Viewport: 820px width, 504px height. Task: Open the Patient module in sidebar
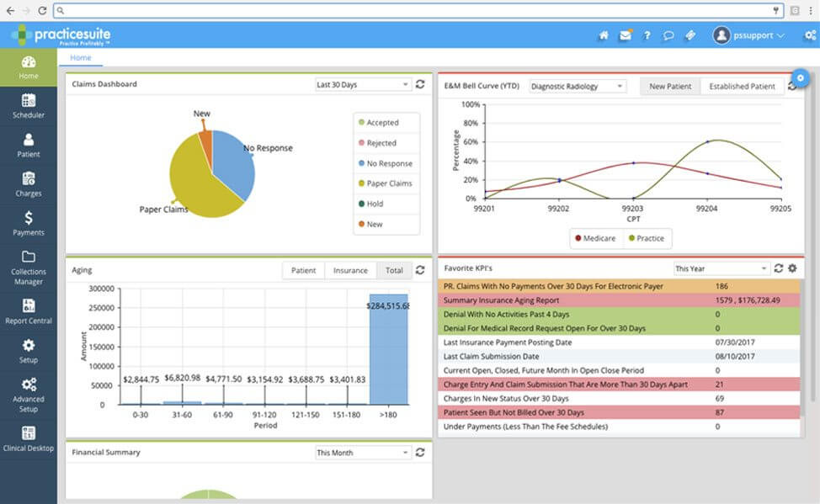pyautogui.click(x=29, y=146)
